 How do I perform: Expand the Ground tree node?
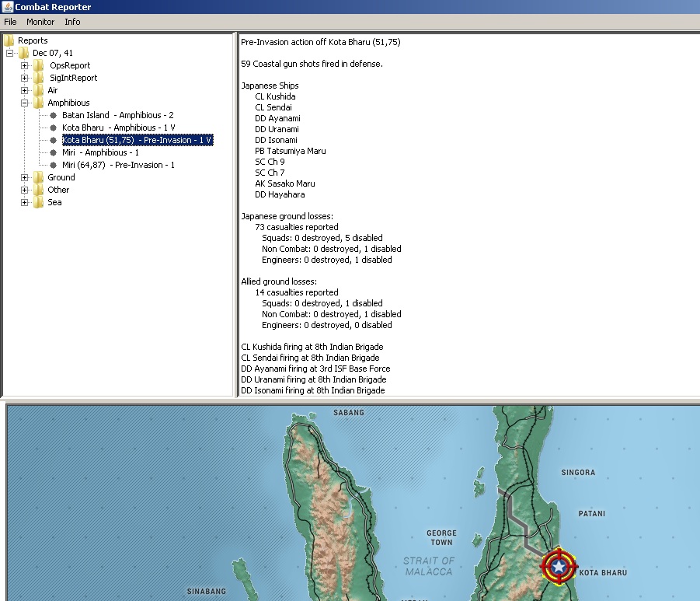pyautogui.click(x=25, y=177)
